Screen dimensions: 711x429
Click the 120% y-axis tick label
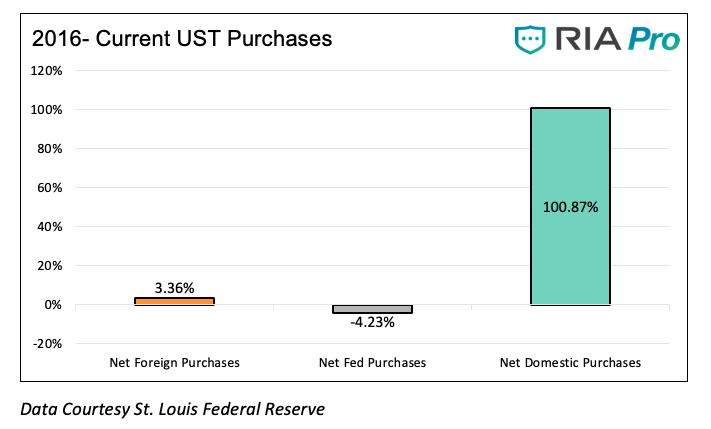(49, 71)
